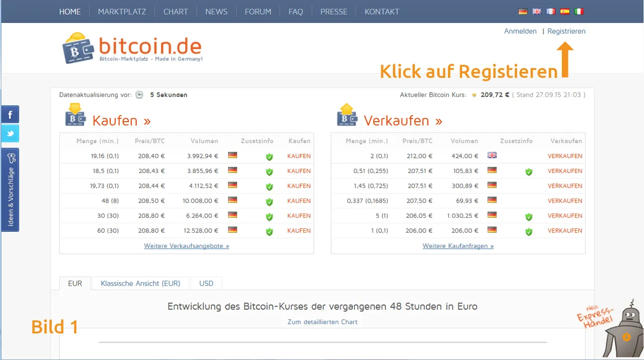
Task: Click the Anmelden link
Action: pos(520,31)
